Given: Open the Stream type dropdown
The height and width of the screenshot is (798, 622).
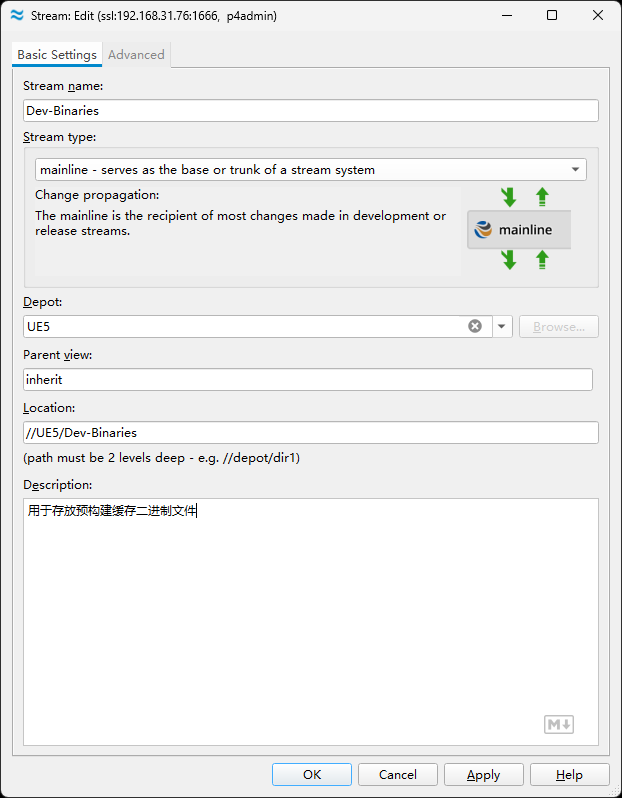Looking at the screenshot, I should point(310,169).
